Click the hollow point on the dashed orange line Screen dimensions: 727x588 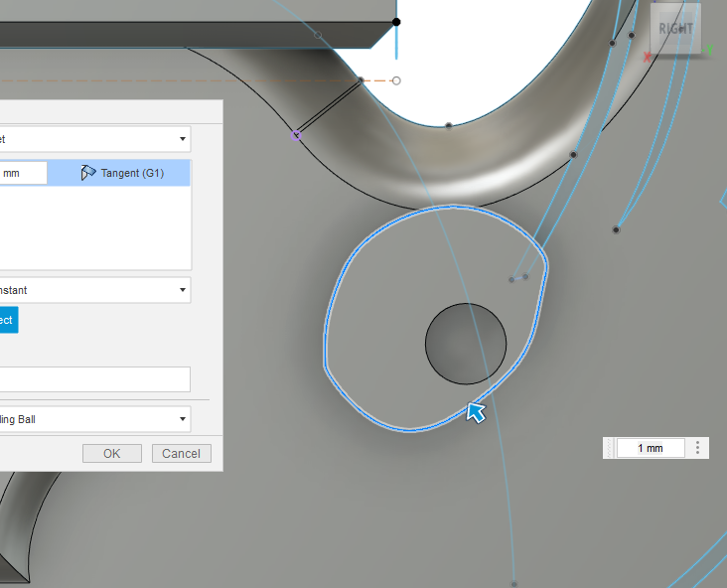click(396, 80)
